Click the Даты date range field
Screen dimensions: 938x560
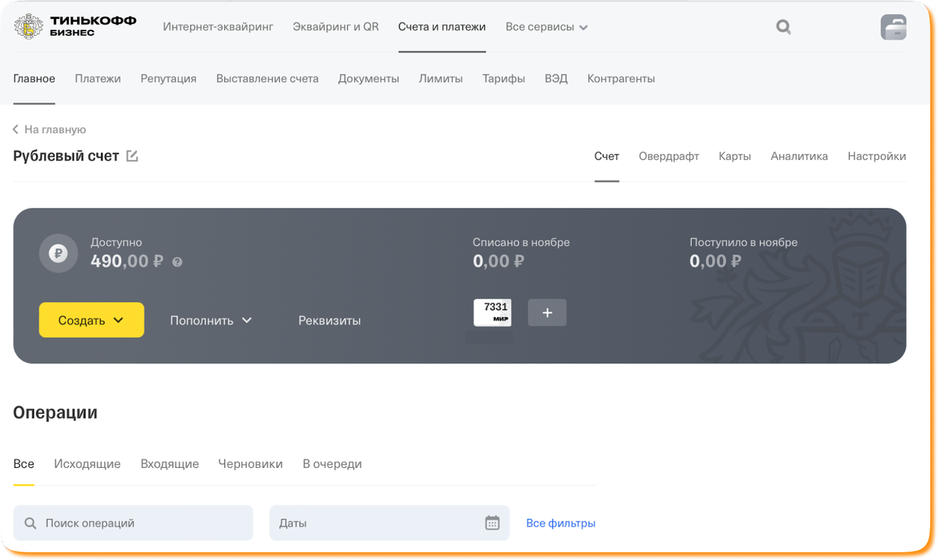(389, 523)
